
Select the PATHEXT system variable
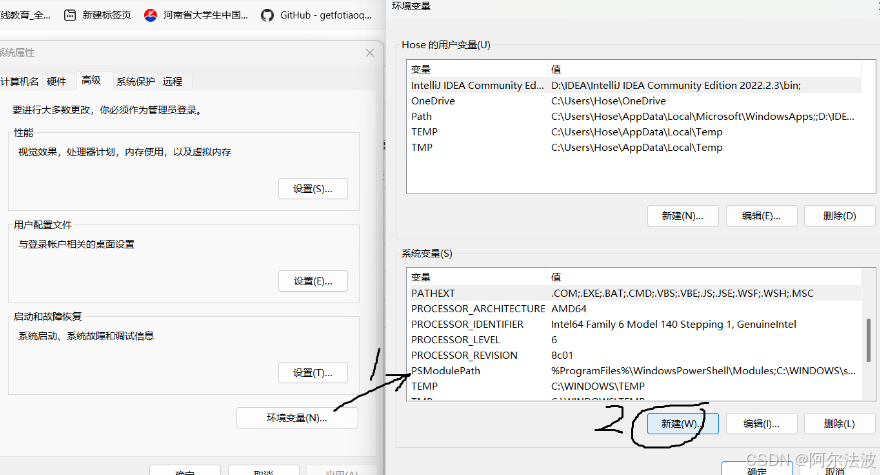pos(634,293)
